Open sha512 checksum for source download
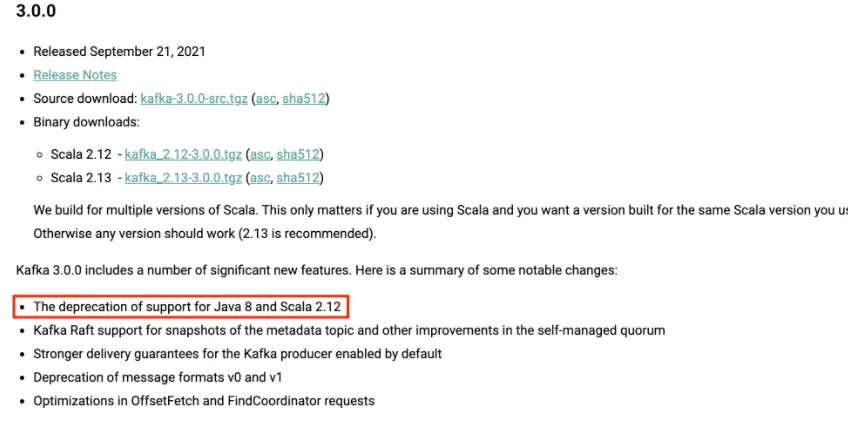 (x=304, y=99)
